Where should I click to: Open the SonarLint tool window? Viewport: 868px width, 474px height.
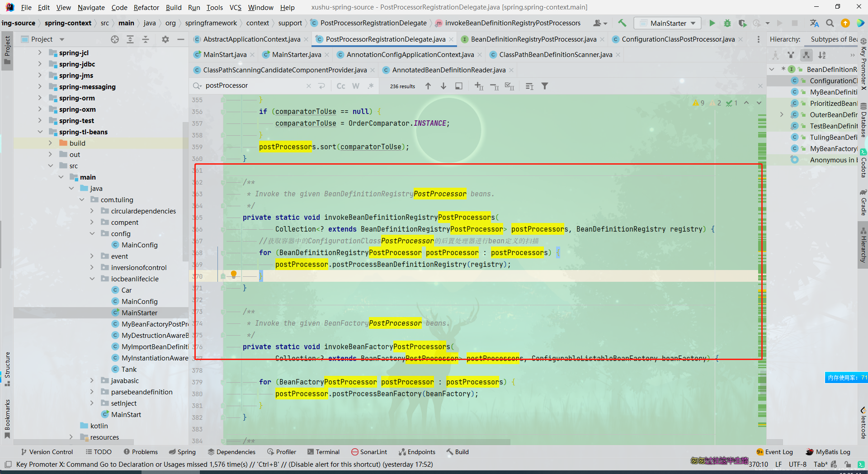pos(369,452)
